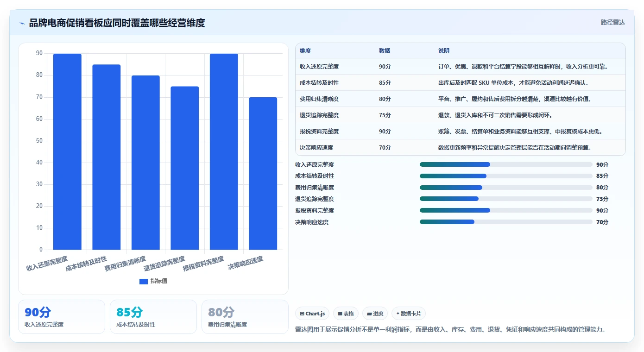
Task: Click the 收入还原完整度 progress bar
Action: tap(506, 164)
